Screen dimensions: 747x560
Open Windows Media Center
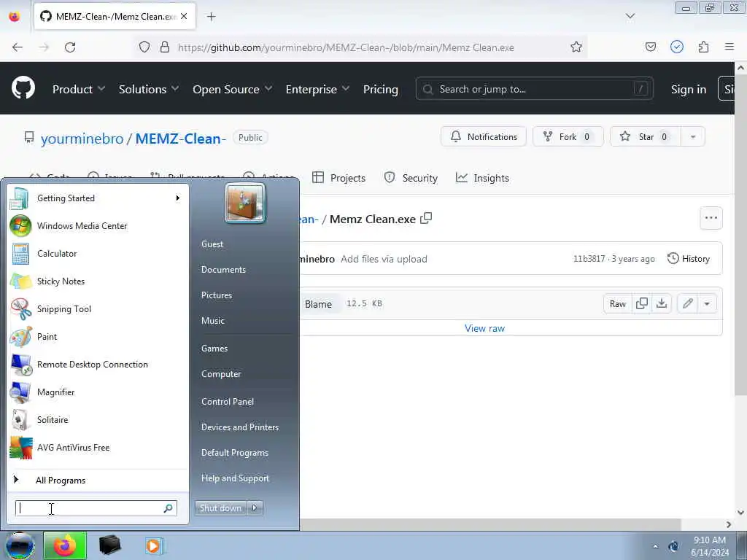(97, 226)
